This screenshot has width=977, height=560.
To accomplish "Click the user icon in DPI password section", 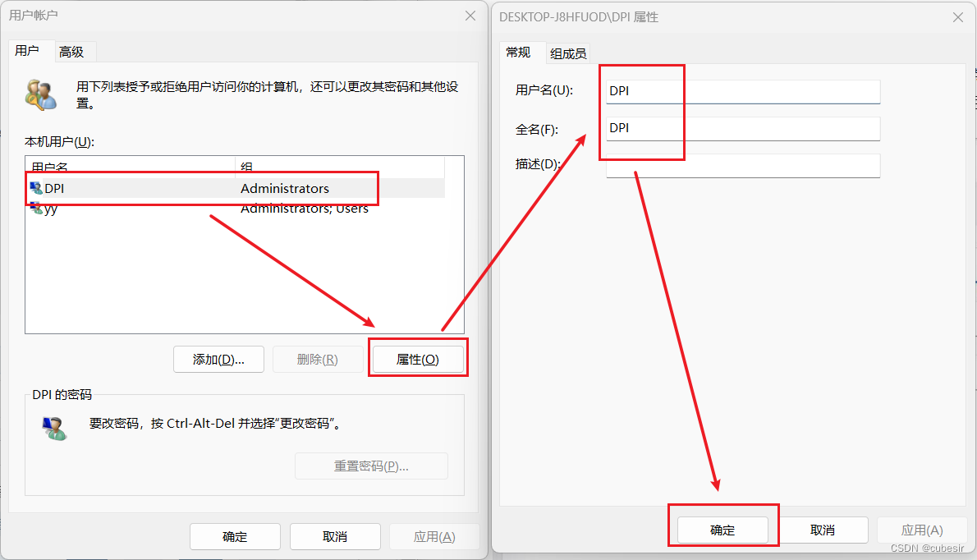I will point(54,428).
